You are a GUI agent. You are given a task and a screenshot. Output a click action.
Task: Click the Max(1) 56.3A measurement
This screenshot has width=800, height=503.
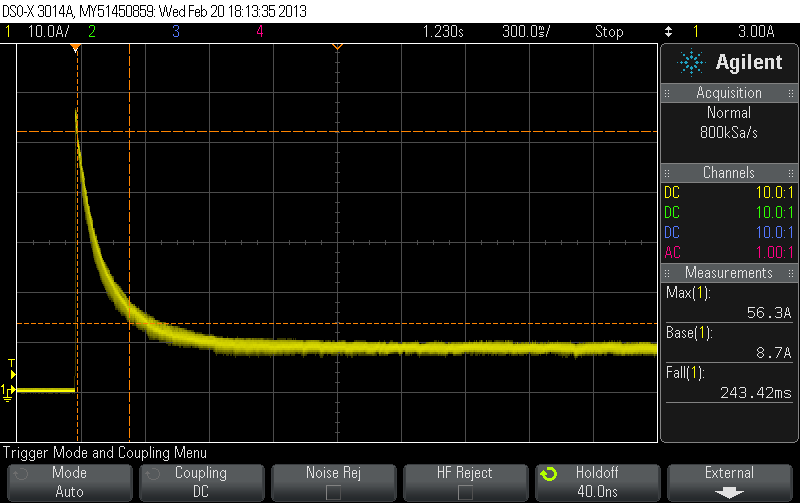pyautogui.click(x=729, y=303)
